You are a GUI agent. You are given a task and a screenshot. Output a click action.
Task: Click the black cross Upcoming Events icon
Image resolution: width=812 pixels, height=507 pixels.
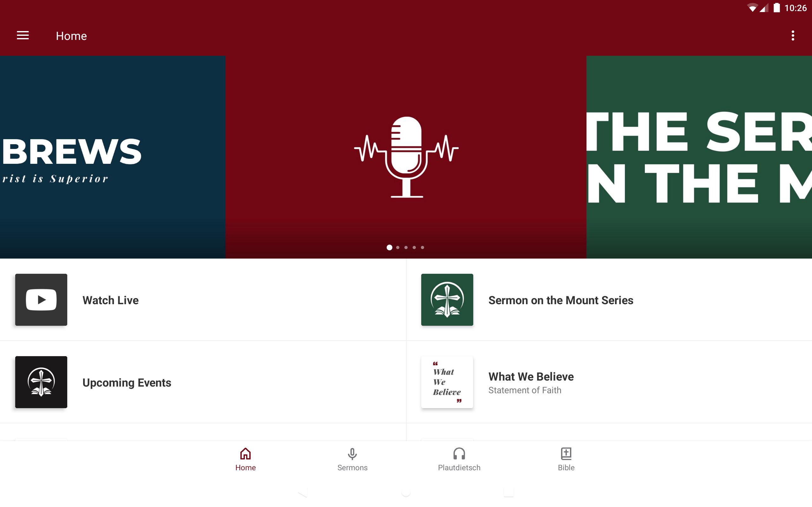tap(41, 382)
